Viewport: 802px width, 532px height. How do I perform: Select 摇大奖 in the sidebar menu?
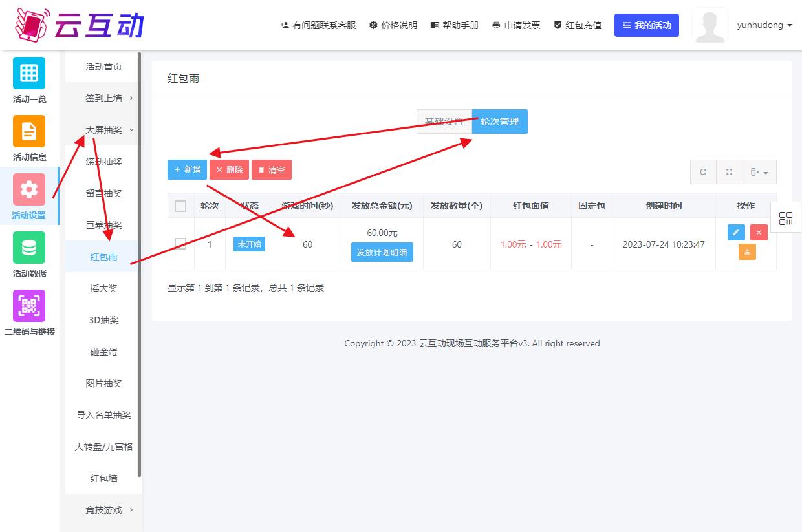pyautogui.click(x=103, y=288)
